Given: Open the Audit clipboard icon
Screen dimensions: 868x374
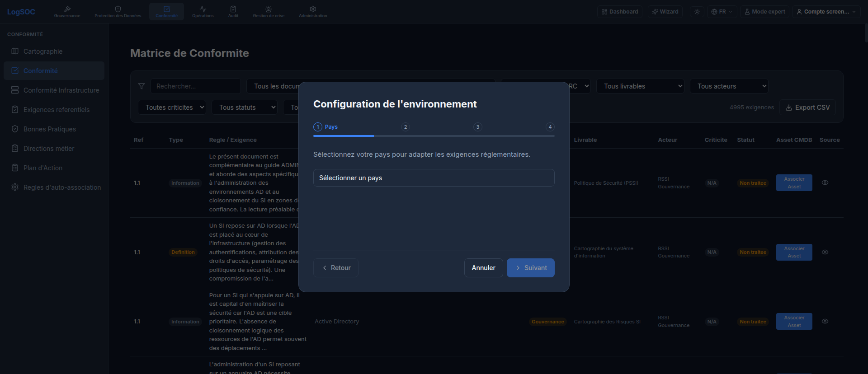Looking at the screenshot, I should point(233,9).
